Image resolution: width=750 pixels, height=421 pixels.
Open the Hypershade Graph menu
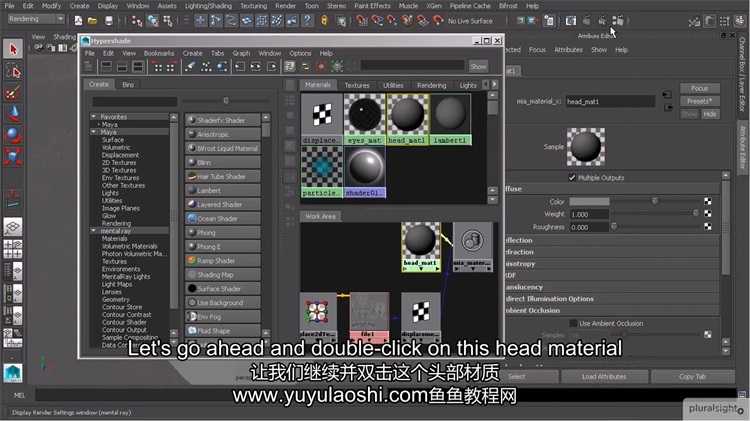point(241,53)
